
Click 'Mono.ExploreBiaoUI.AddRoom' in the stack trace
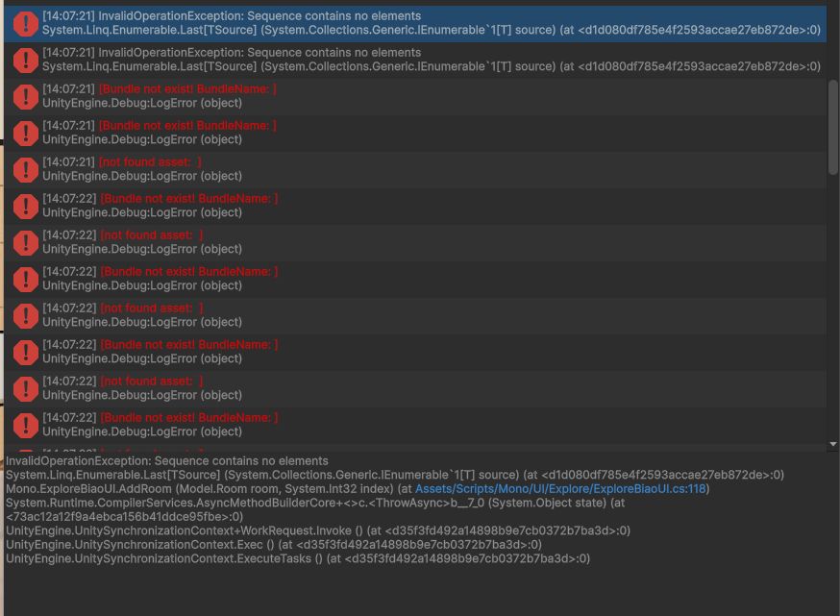(89, 488)
